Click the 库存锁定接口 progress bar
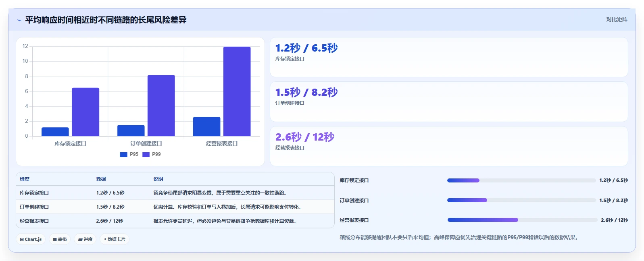This screenshot has width=644, height=261. point(521,180)
